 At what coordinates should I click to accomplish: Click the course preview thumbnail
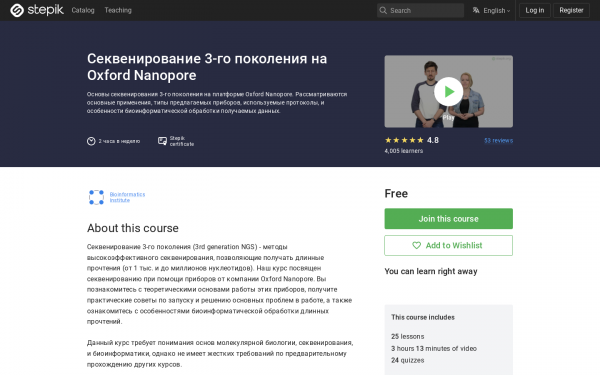pyautogui.click(x=448, y=91)
